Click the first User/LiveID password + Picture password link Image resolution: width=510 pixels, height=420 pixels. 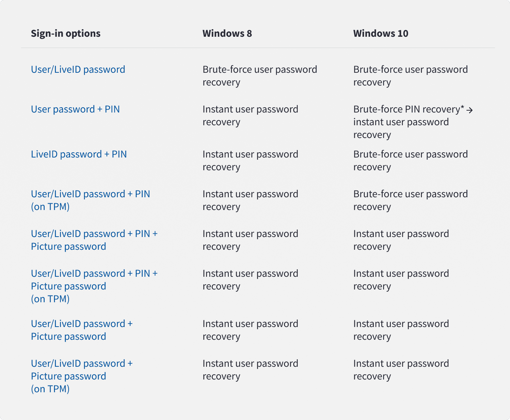tap(82, 330)
